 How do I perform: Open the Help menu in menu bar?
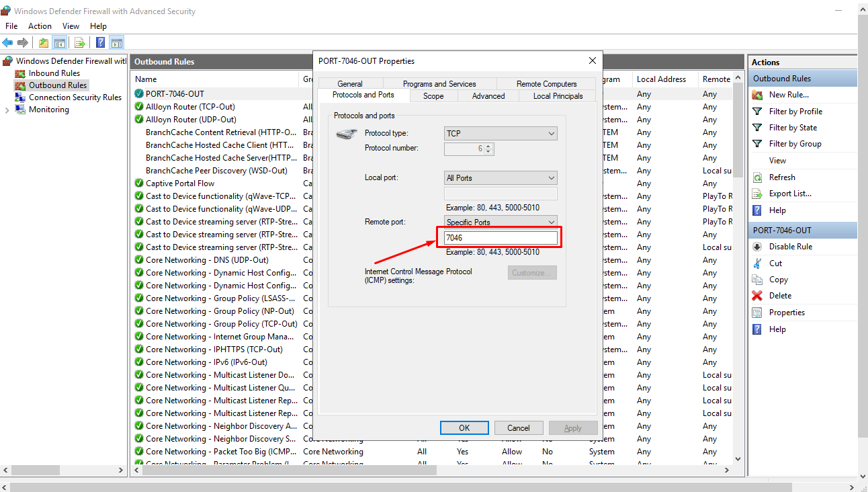(98, 26)
